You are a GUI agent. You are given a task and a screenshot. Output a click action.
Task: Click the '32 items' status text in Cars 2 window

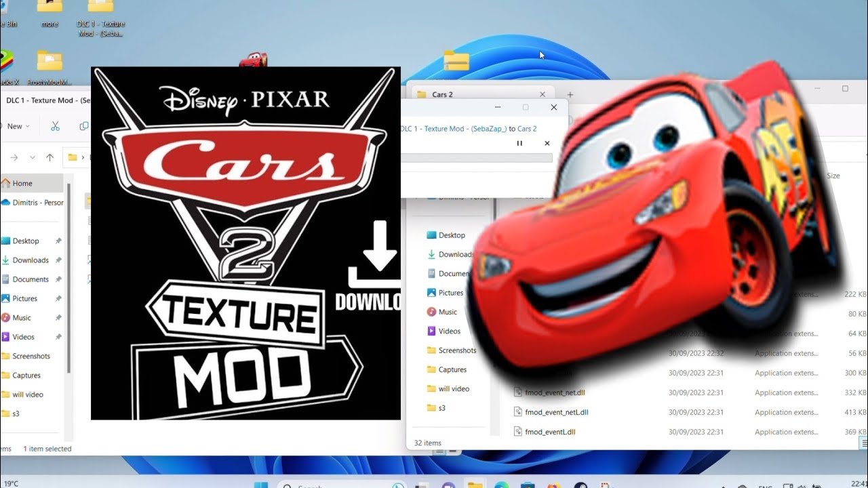tap(427, 443)
